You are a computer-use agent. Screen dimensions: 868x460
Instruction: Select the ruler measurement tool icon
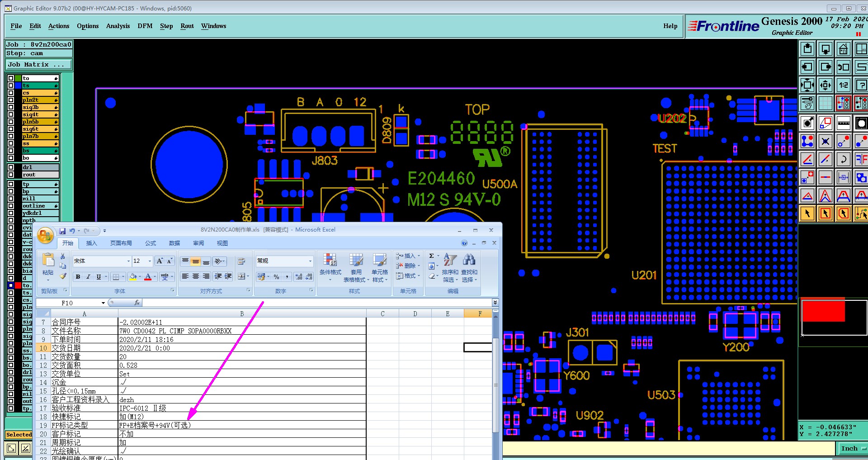click(x=843, y=123)
